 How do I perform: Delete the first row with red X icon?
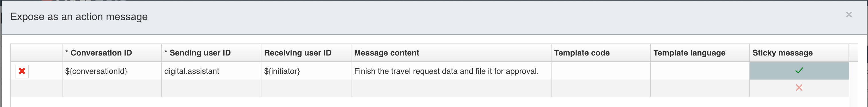22,71
